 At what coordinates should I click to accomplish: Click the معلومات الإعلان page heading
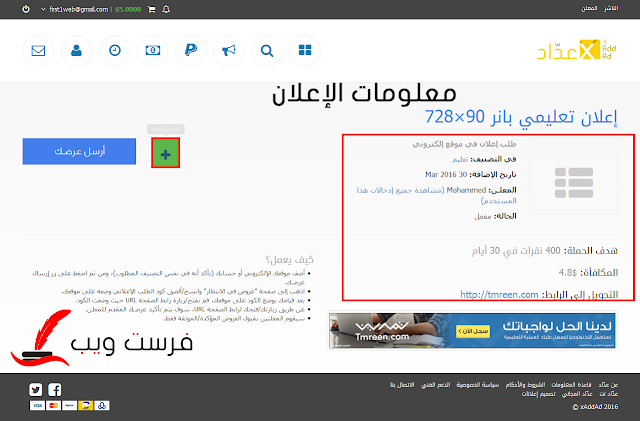pyautogui.click(x=364, y=94)
